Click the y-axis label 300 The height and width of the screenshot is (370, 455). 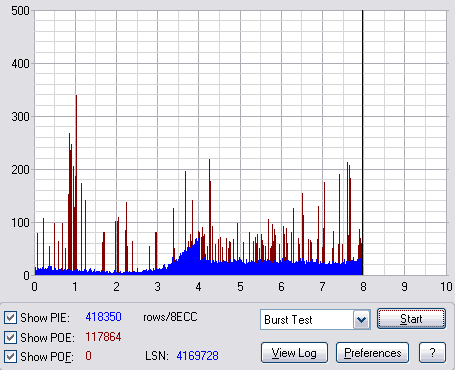coord(20,117)
